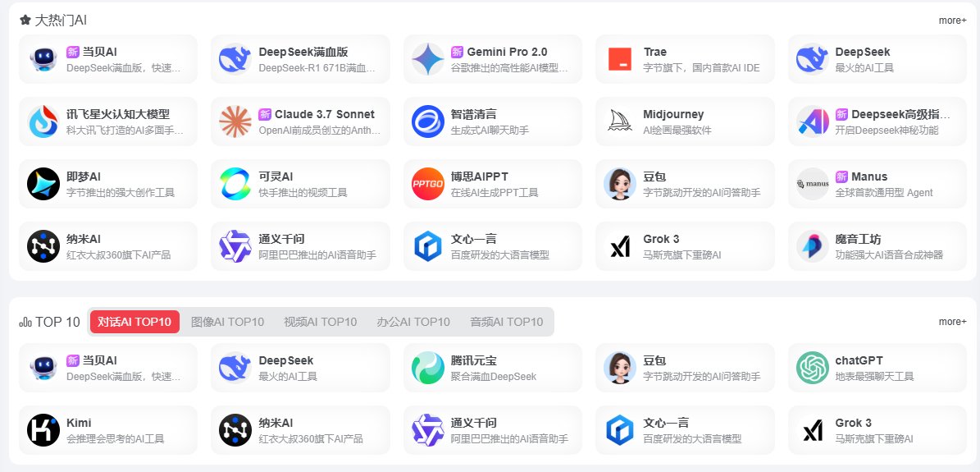Click the 新 badge next to Gemini Pro 2.0

(x=457, y=52)
